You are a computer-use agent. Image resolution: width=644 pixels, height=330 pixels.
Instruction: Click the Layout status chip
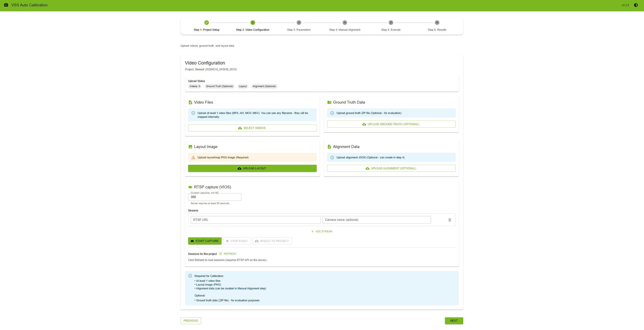click(243, 86)
